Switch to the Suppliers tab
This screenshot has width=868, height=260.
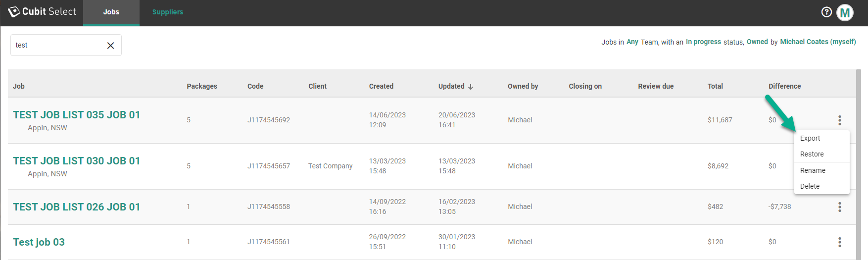(167, 12)
